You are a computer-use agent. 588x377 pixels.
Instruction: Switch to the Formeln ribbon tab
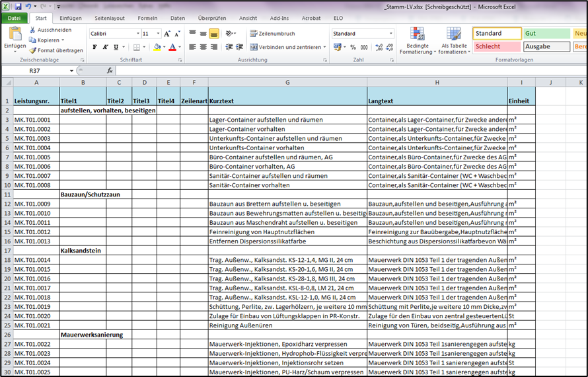(x=147, y=19)
